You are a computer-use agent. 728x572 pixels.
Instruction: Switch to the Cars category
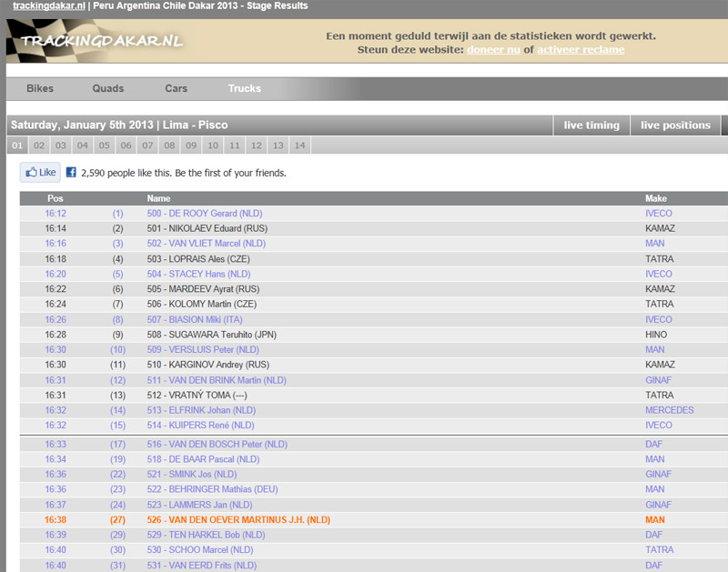(x=176, y=88)
